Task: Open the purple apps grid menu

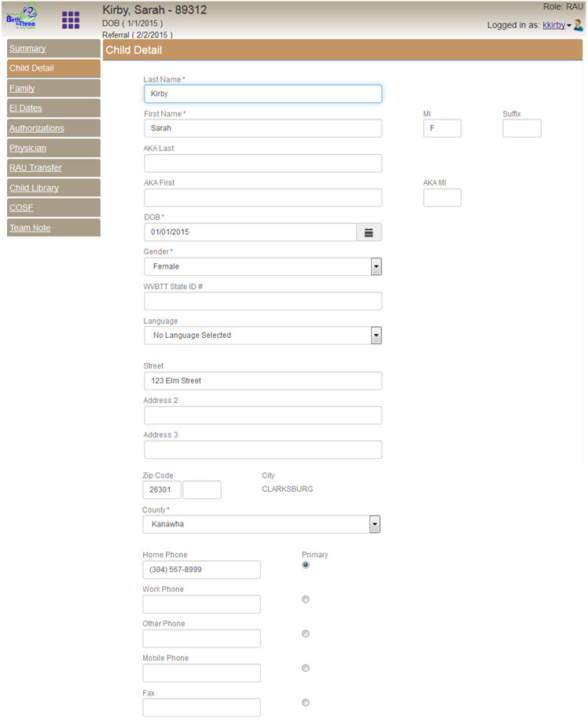Action: pos(71,20)
